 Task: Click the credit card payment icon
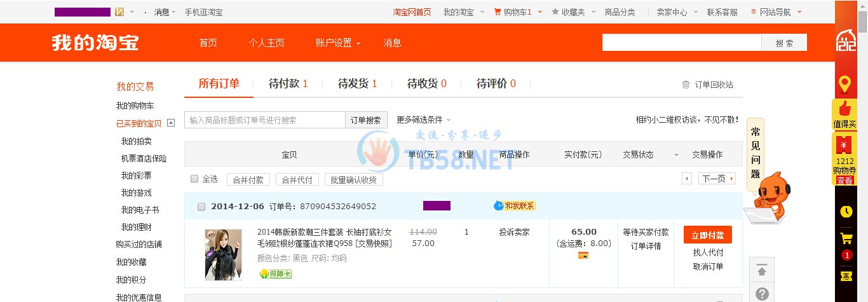tap(583, 256)
